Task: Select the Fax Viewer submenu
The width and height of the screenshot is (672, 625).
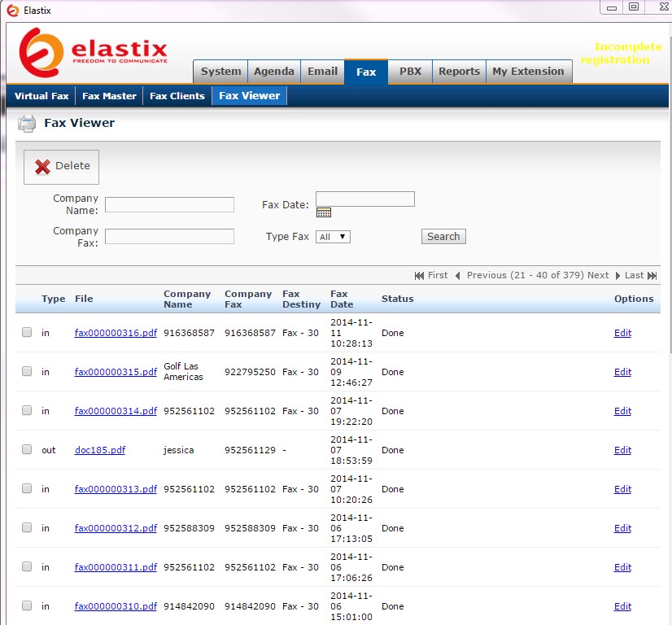Action: tap(250, 96)
